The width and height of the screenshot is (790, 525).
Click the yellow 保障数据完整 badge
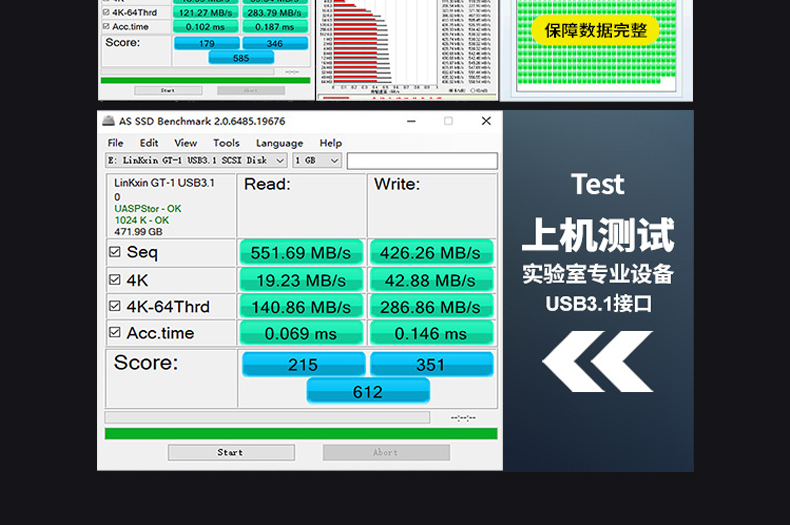pyautogui.click(x=596, y=29)
